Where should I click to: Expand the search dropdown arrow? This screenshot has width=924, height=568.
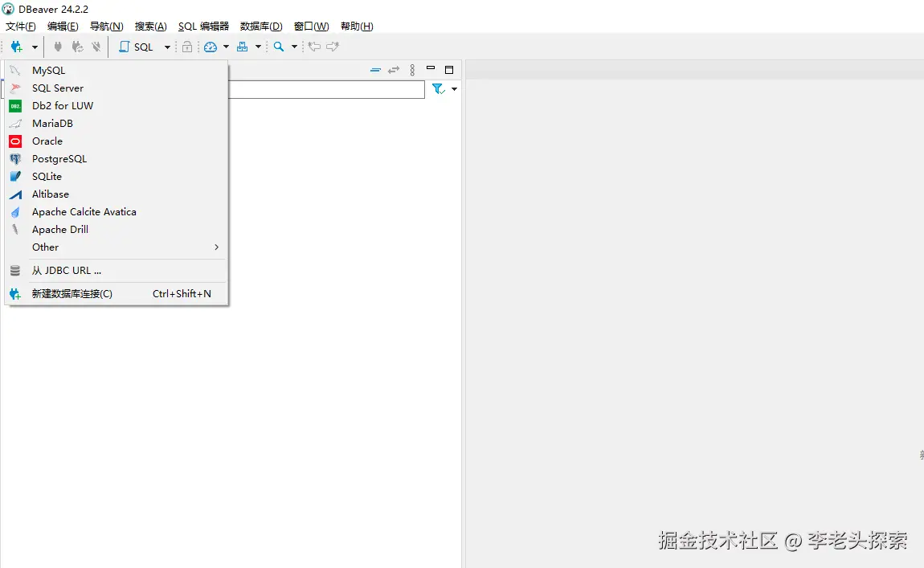coord(294,47)
